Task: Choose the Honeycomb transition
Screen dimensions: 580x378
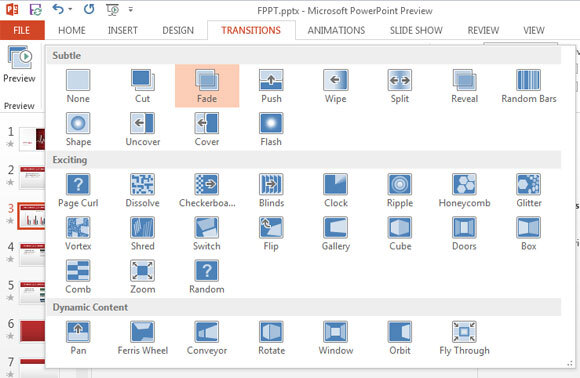Action: pos(464,190)
